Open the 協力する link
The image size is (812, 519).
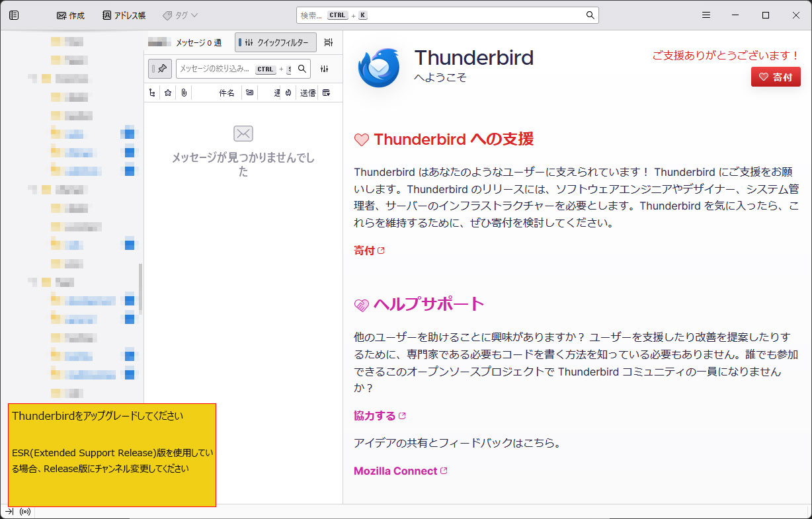(380, 416)
